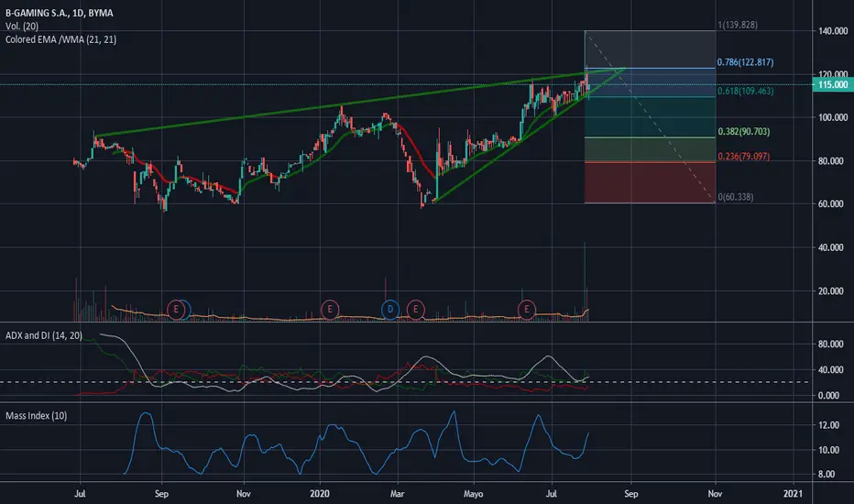Click 100.000 on the price axis
This screenshot has height=504, width=854.
pyautogui.click(x=833, y=117)
